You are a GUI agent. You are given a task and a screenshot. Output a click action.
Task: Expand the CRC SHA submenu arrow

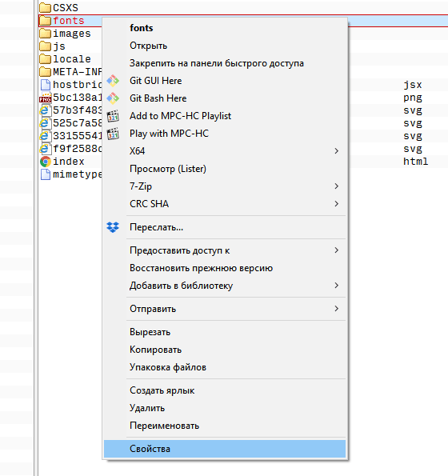(x=336, y=204)
